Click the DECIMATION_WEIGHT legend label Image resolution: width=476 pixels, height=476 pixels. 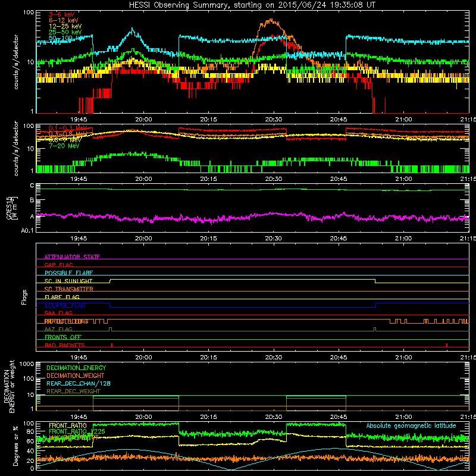click(x=76, y=376)
